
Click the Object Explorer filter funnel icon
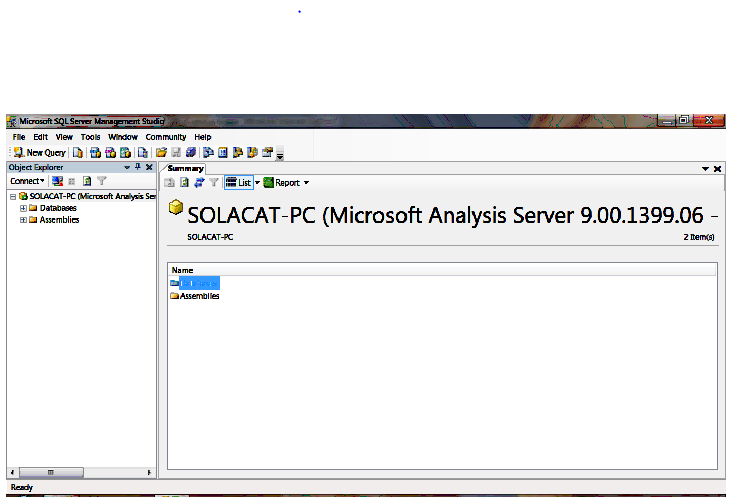[x=102, y=181]
